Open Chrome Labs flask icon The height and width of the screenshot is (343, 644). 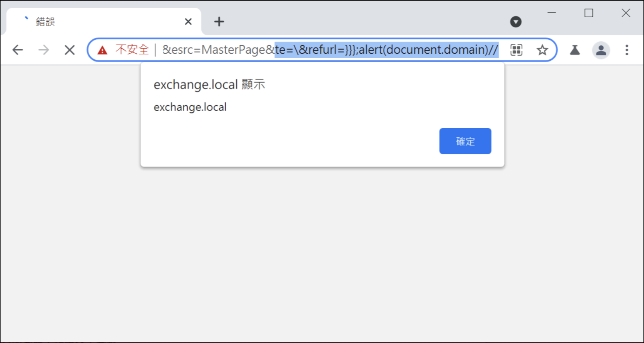coord(575,50)
